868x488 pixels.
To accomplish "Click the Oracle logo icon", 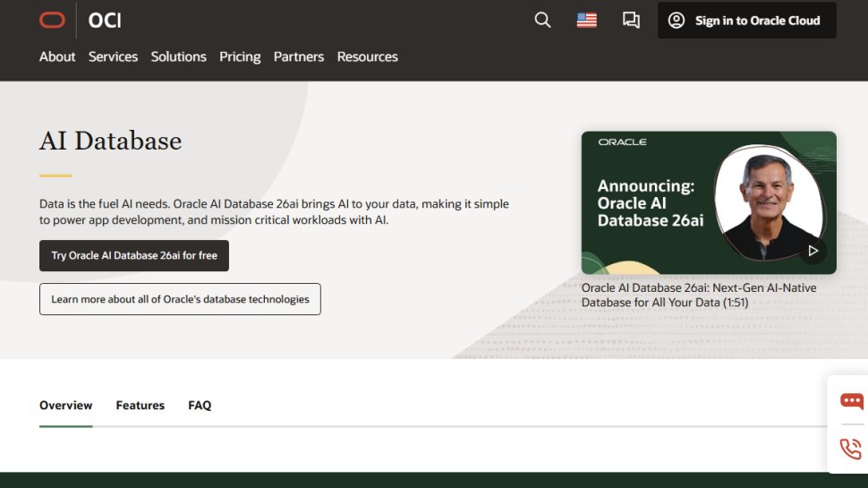I will (53, 20).
